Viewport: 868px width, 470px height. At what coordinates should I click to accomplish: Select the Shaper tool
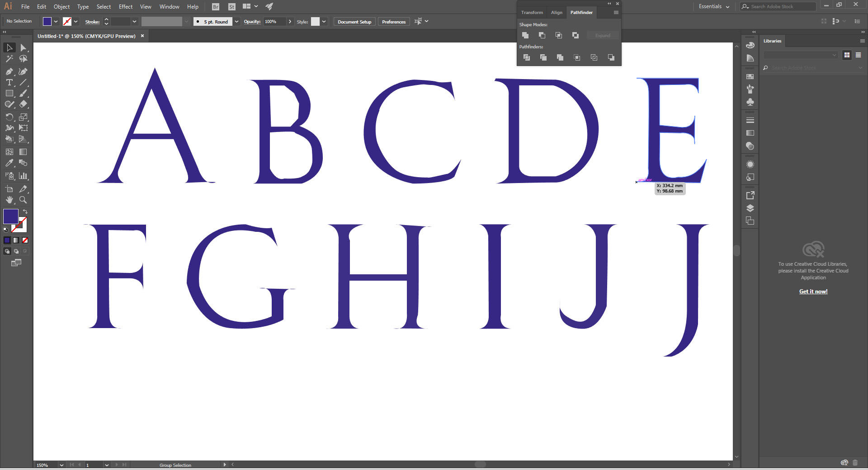[9, 104]
